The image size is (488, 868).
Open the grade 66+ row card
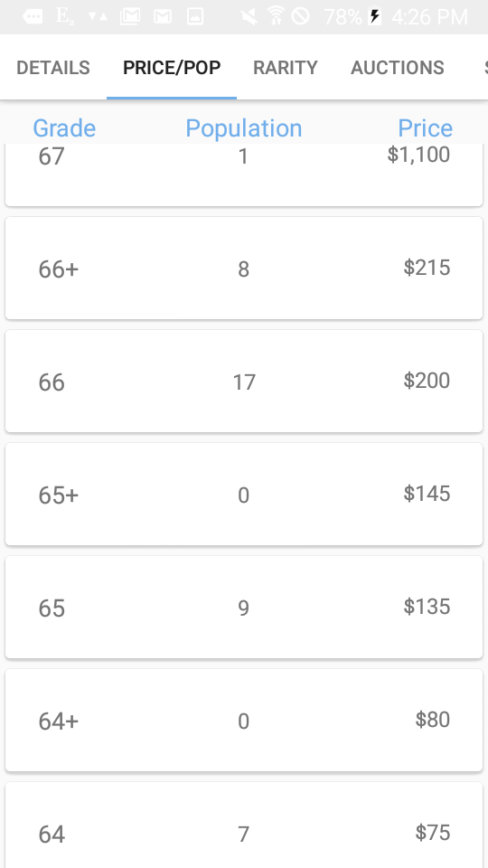point(244,268)
